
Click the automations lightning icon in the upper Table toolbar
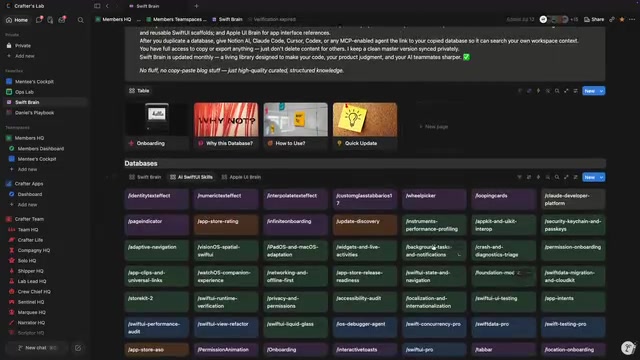(x=538, y=91)
